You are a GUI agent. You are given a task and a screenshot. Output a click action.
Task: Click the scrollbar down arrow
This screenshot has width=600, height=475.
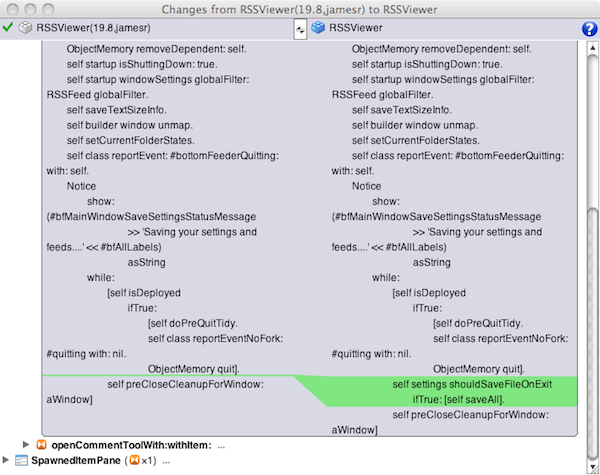592,467
